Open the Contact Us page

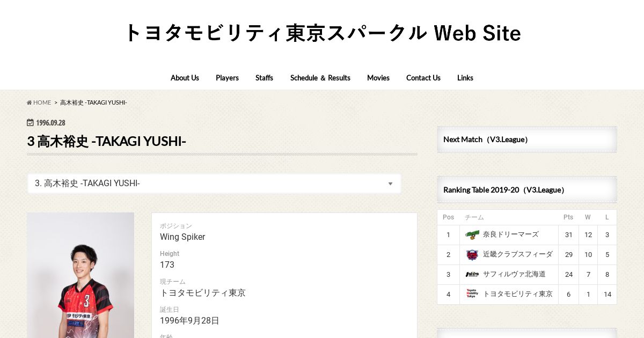tap(423, 78)
